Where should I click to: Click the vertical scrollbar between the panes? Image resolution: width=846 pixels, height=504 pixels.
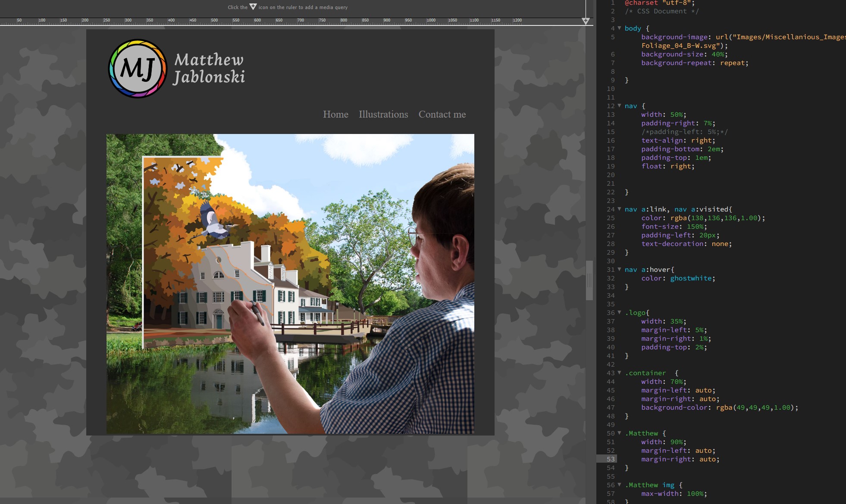tap(589, 280)
